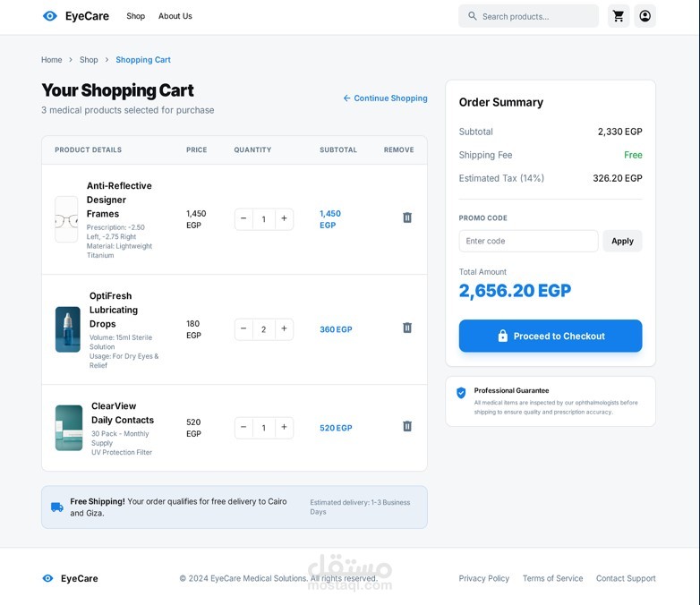
Task: Open OptiFresh Lubricating Drops product thumbnail
Action: click(x=68, y=329)
